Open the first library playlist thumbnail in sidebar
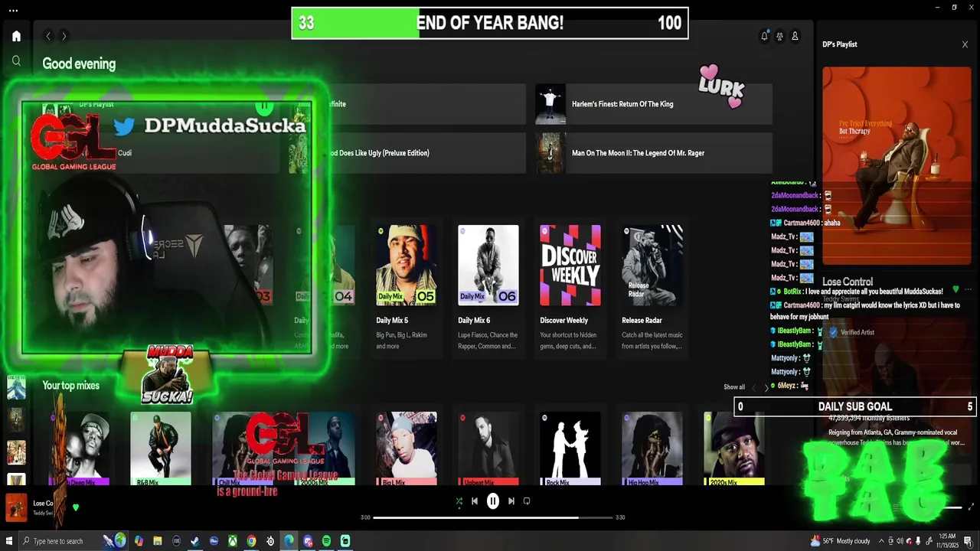This screenshot has width=980, height=551. click(16, 387)
